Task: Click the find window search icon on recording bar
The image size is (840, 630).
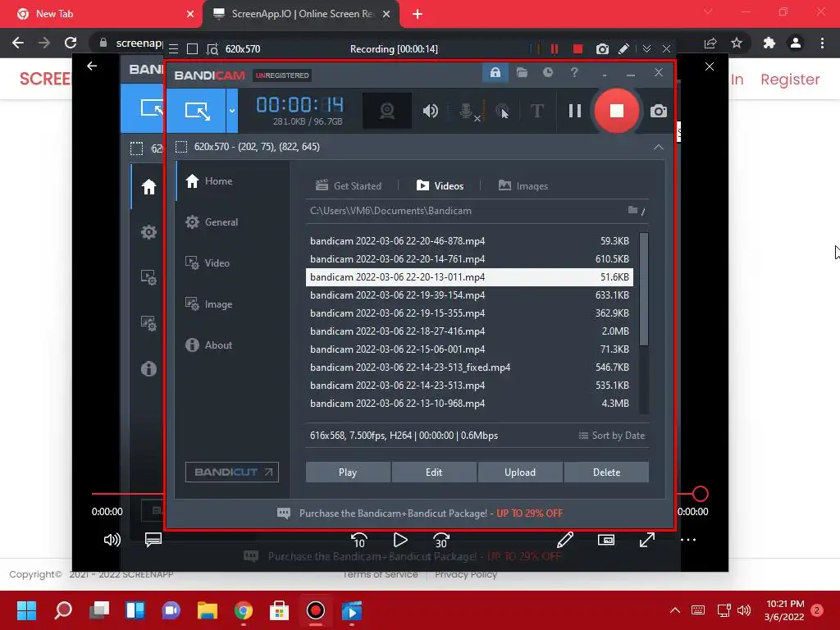Action: [212, 49]
